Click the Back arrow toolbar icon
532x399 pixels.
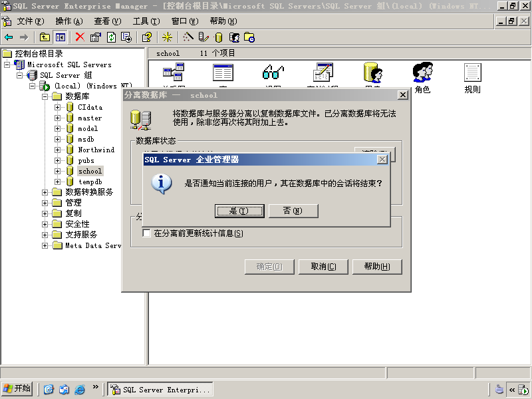click(9, 37)
